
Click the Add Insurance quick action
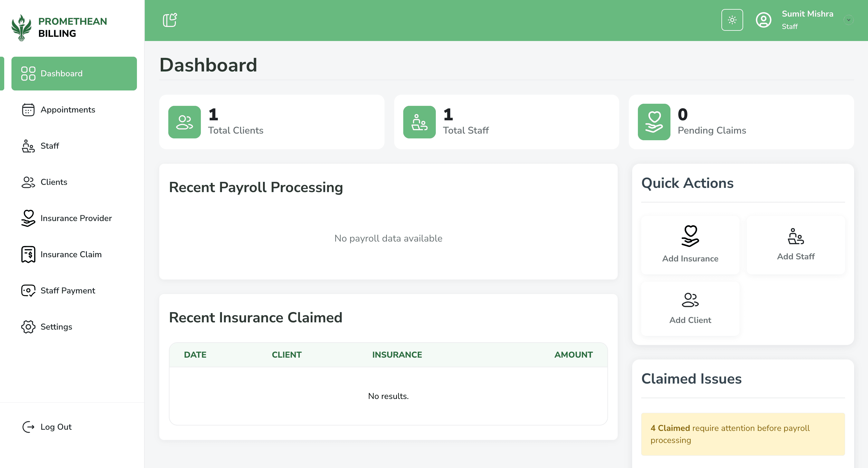coord(690,244)
